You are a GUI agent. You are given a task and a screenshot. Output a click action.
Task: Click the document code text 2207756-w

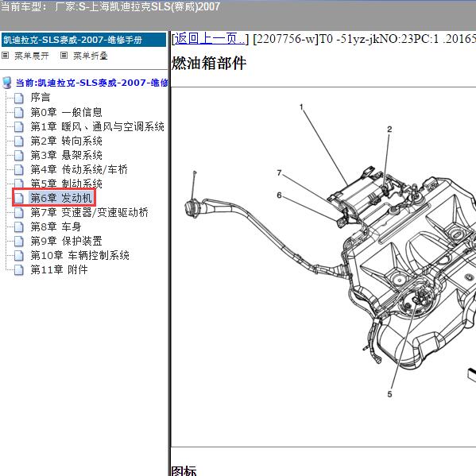(285, 39)
